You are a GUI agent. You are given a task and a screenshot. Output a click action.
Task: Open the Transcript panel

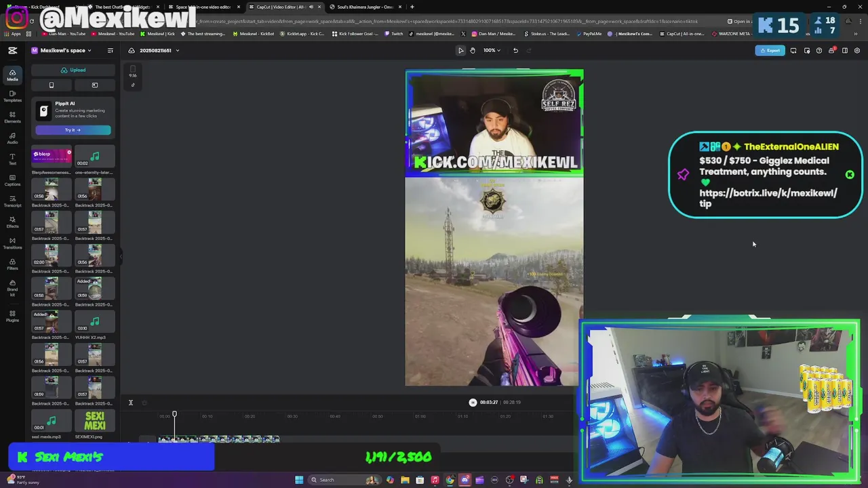point(12,201)
